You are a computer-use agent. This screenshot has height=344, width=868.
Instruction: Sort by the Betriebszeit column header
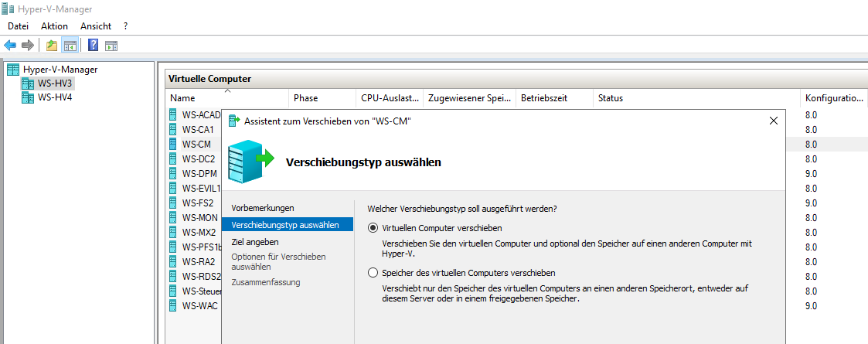click(x=555, y=98)
